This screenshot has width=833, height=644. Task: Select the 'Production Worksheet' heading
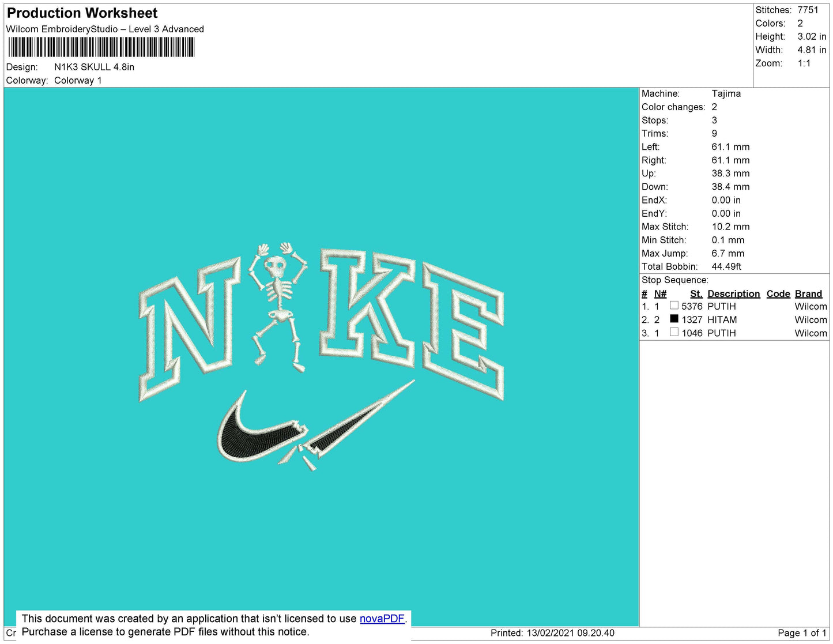[82, 13]
